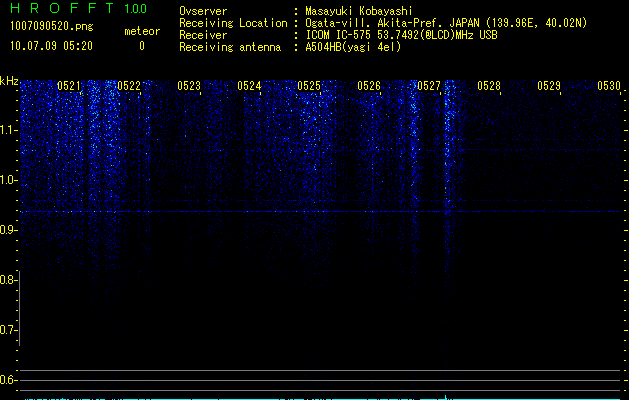Viewport: 629px width, 400px height.
Task: Click the 0.8 kHz frequency label
Action: 8,280
